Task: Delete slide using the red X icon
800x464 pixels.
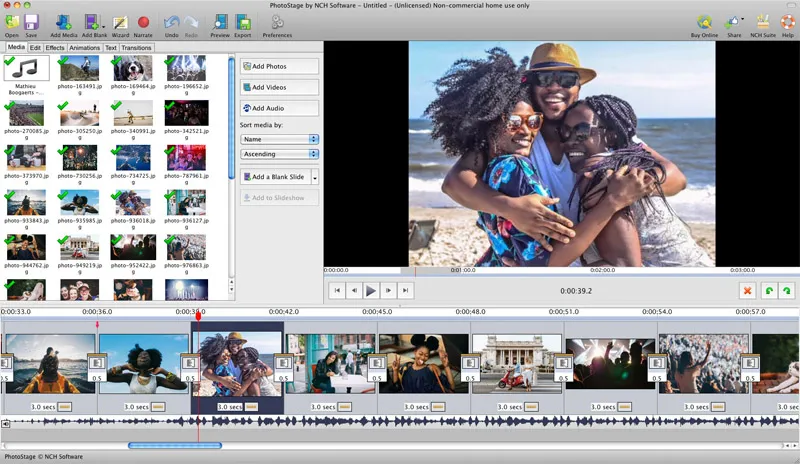Action: [x=746, y=290]
